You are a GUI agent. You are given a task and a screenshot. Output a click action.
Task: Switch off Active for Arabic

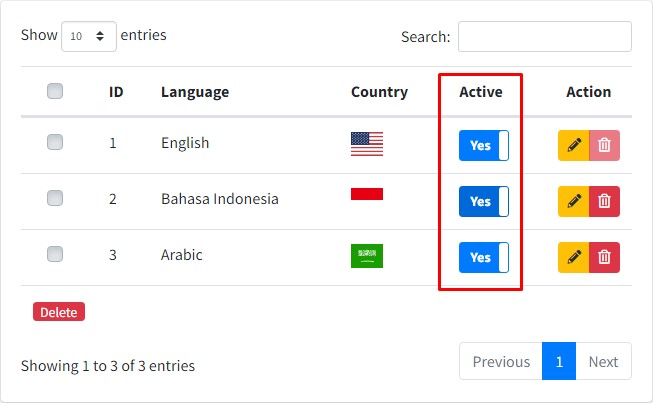pyautogui.click(x=484, y=257)
